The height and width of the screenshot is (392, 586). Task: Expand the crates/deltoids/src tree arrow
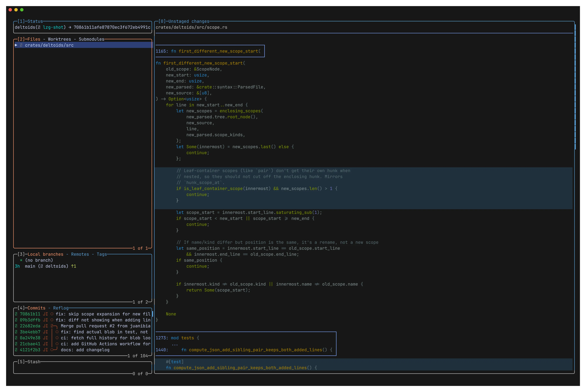(x=16, y=45)
